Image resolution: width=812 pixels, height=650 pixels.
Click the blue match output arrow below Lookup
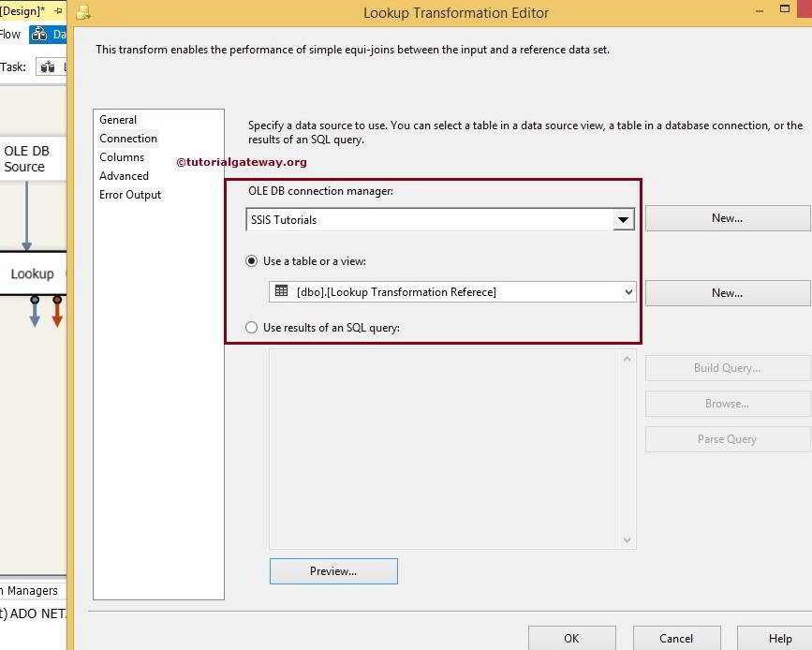(x=35, y=314)
